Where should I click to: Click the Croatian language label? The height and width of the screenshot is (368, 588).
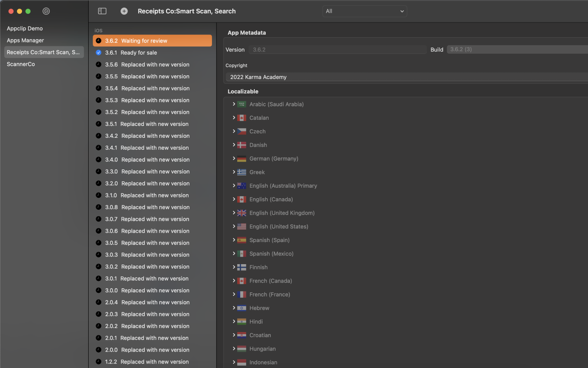tap(260, 335)
